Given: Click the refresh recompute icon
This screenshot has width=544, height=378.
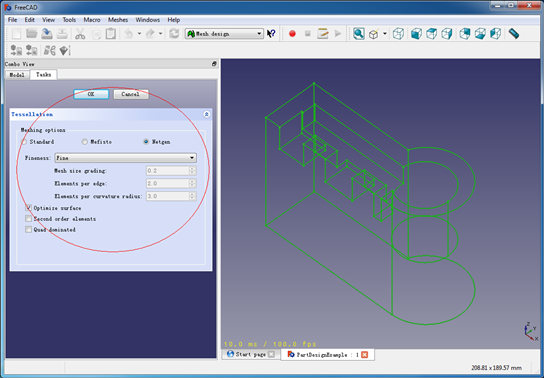Looking at the screenshot, I should coord(174,34).
